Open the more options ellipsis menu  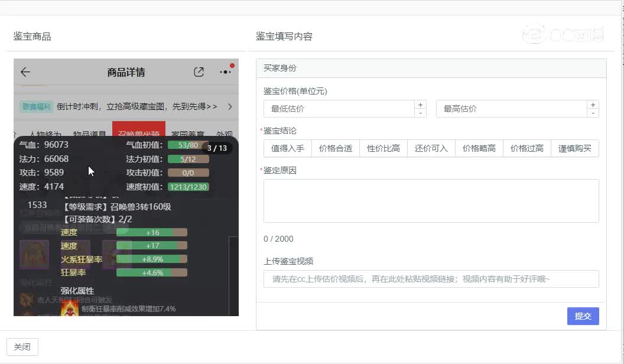point(225,71)
